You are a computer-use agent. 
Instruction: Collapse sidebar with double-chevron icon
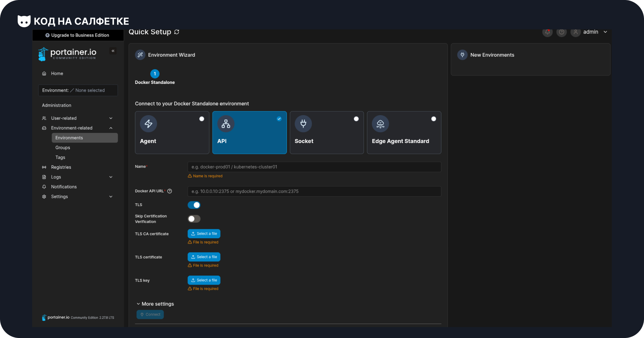pyautogui.click(x=113, y=51)
